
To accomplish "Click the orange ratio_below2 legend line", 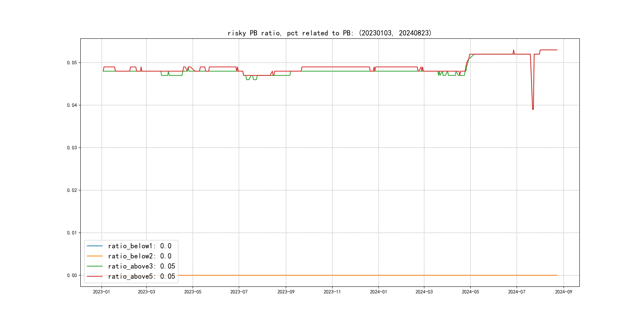I will click(94, 256).
